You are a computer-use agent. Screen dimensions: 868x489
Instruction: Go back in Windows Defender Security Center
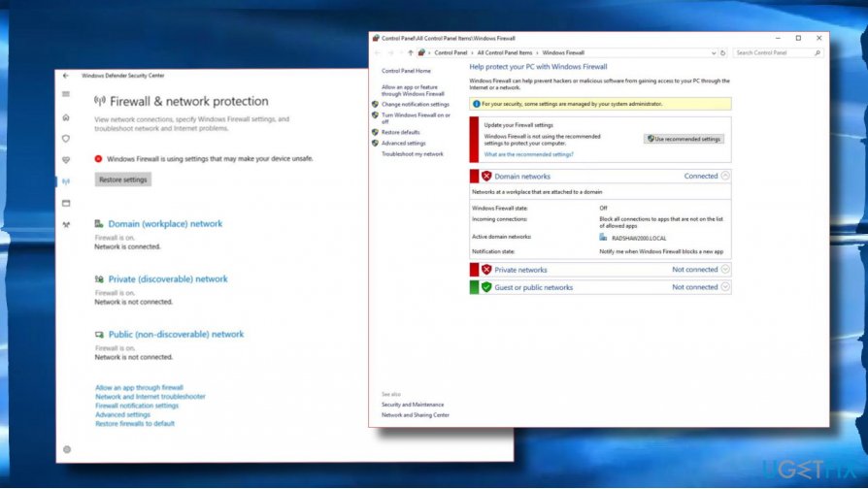(66, 76)
